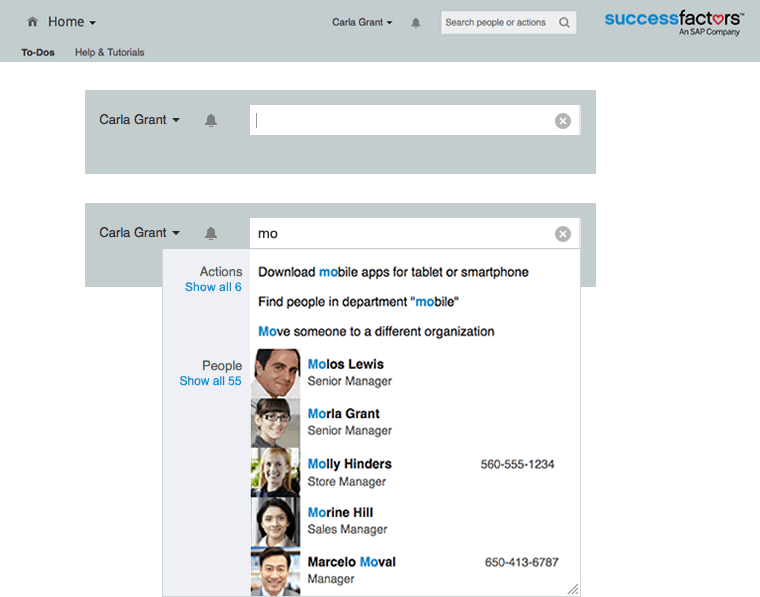Click the magnifier icon in top search box
This screenshot has width=760, height=597.
pyautogui.click(x=565, y=23)
